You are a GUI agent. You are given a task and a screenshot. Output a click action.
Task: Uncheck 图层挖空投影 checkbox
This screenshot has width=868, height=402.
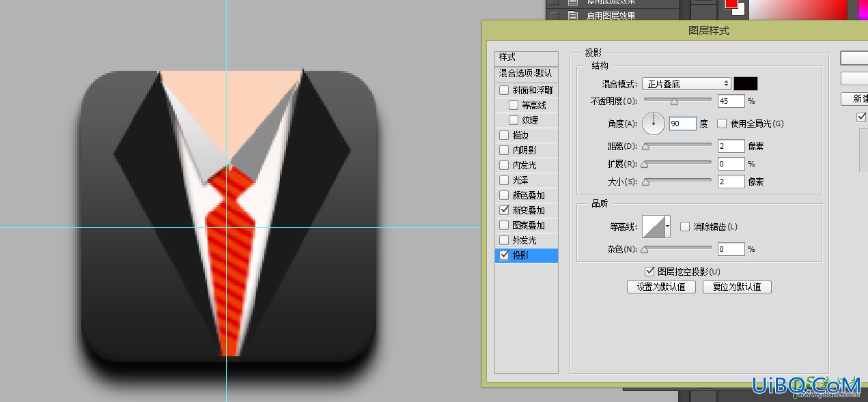649,272
